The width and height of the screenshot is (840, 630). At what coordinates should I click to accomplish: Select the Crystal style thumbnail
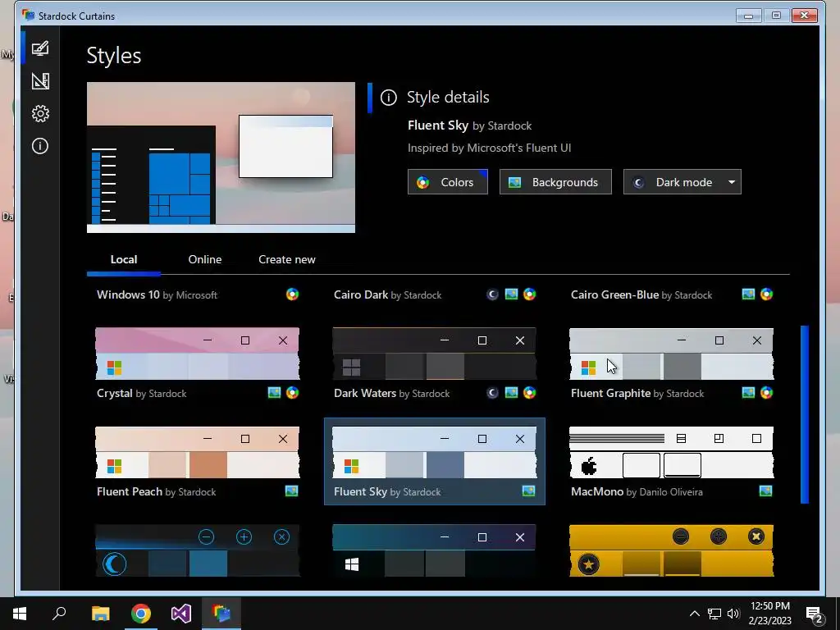197,354
